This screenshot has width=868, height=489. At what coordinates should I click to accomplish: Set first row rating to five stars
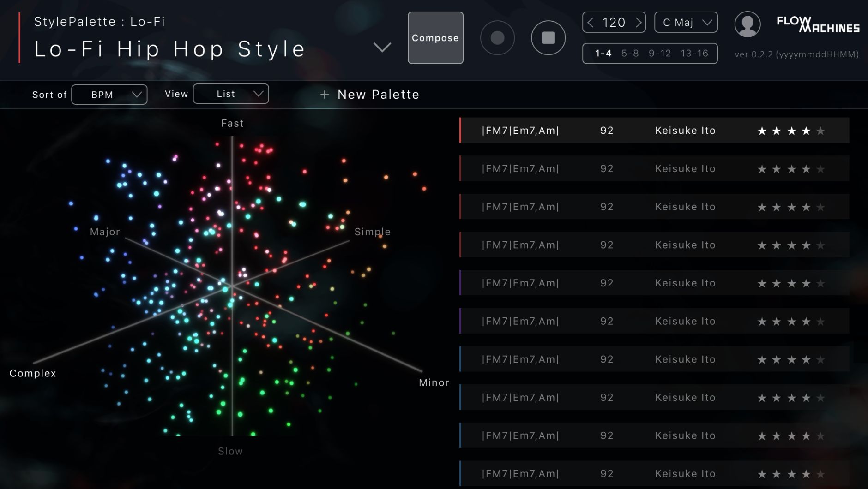pos(820,131)
